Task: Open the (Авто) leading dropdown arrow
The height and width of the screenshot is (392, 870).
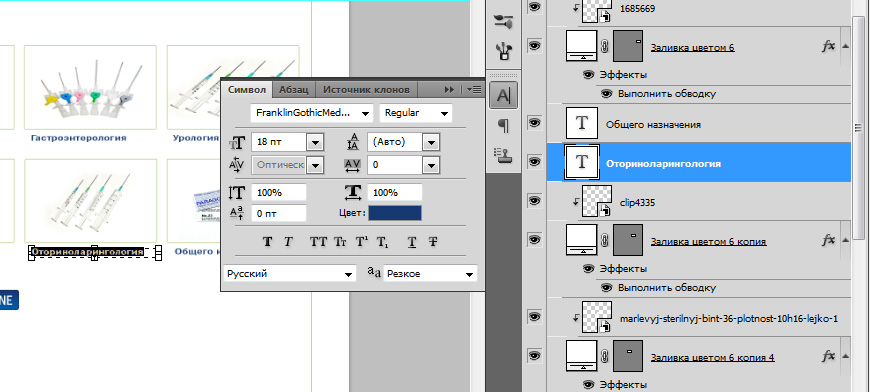Action: [431, 142]
